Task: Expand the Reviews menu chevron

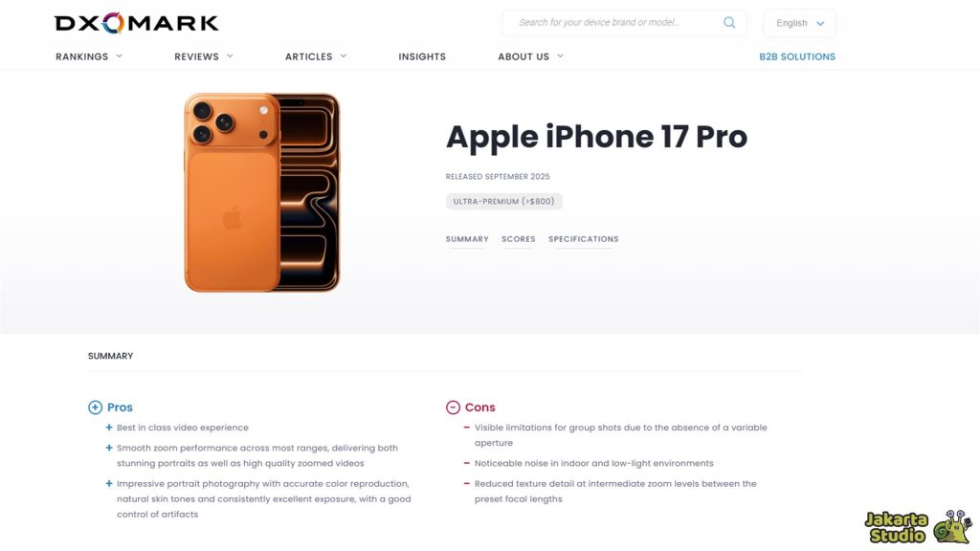Action: click(230, 56)
